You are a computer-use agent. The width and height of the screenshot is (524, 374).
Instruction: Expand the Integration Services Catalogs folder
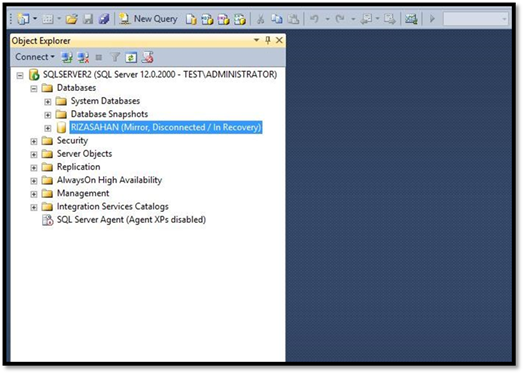(34, 207)
